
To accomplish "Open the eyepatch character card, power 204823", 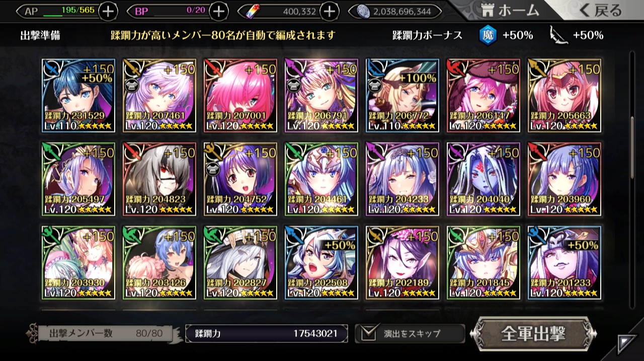I will [x=159, y=179].
